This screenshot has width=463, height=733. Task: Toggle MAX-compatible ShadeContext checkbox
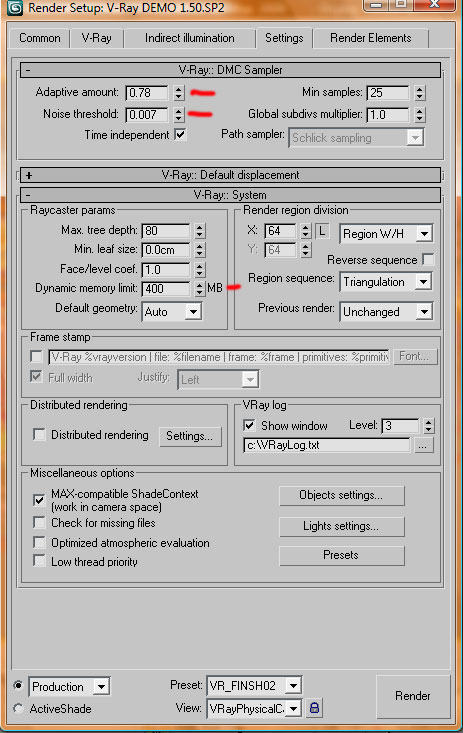pyautogui.click(x=39, y=500)
